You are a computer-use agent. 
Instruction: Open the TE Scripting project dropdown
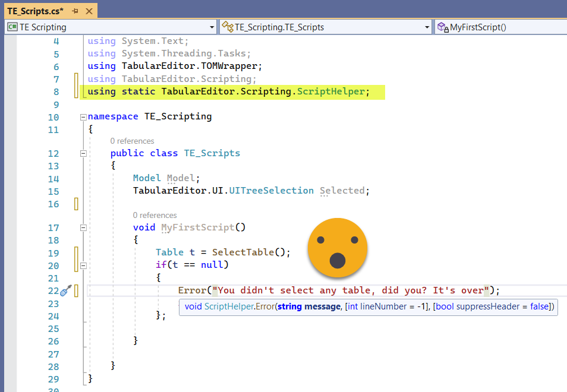coord(212,27)
